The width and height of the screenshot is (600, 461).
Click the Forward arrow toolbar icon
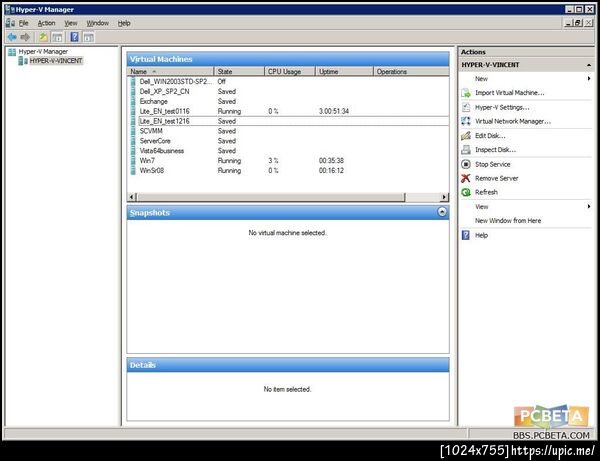[x=25, y=37]
